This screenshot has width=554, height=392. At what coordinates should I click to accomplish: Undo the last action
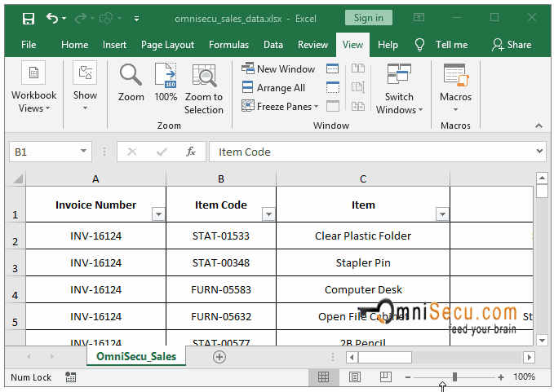(52, 18)
